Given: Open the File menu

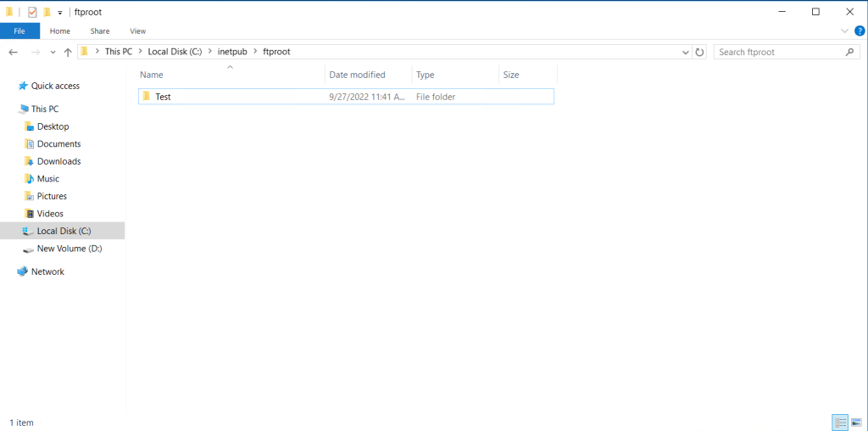Looking at the screenshot, I should 19,31.
